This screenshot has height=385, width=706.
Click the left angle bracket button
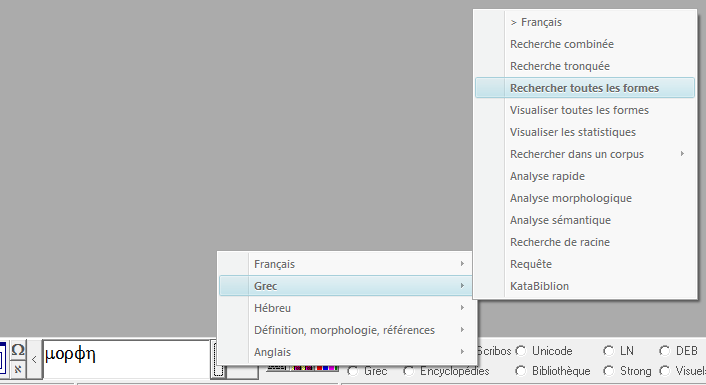pos(34,359)
